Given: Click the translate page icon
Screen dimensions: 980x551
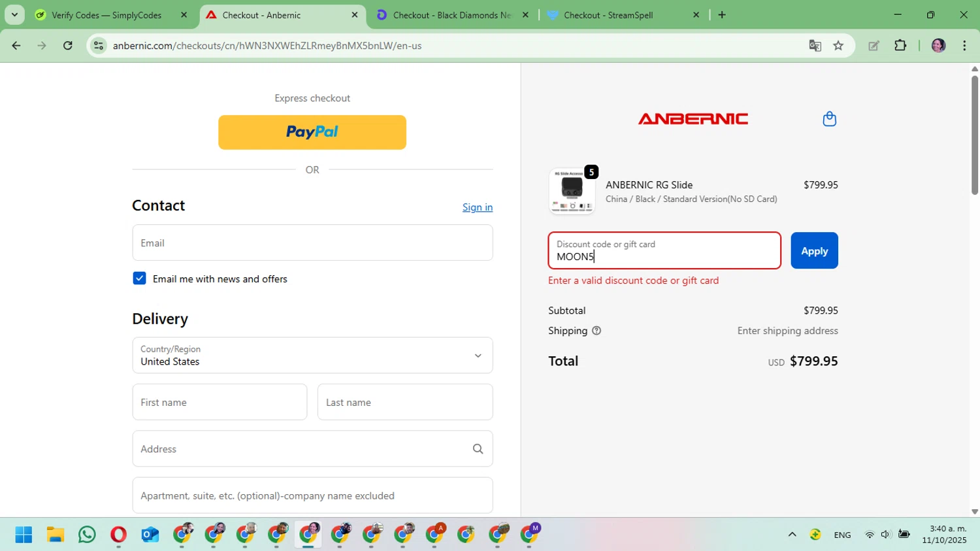Looking at the screenshot, I should [815, 46].
